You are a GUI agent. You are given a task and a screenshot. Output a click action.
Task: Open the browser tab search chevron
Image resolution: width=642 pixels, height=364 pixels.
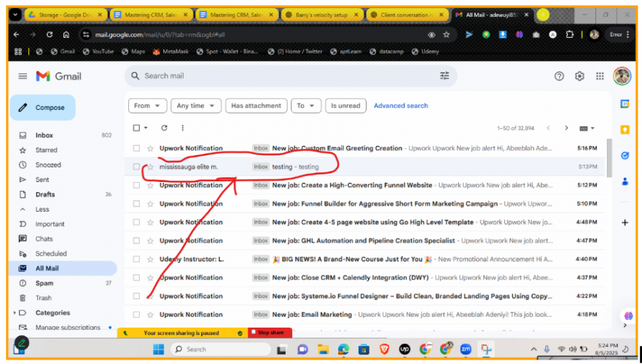pos(15,15)
